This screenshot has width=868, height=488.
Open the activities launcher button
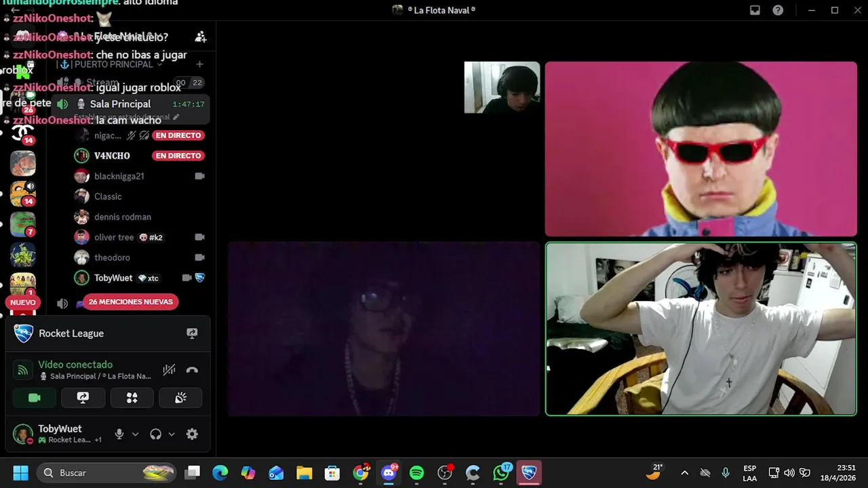click(132, 398)
